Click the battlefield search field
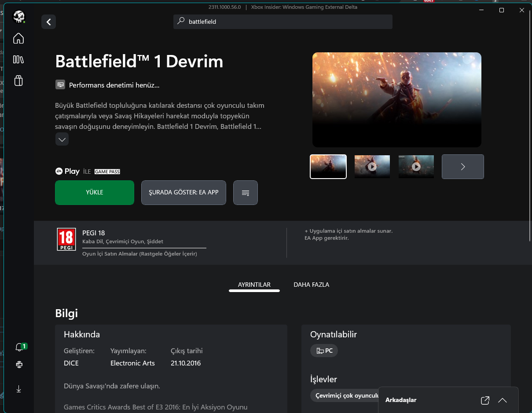The width and height of the screenshot is (532, 413). [283, 22]
